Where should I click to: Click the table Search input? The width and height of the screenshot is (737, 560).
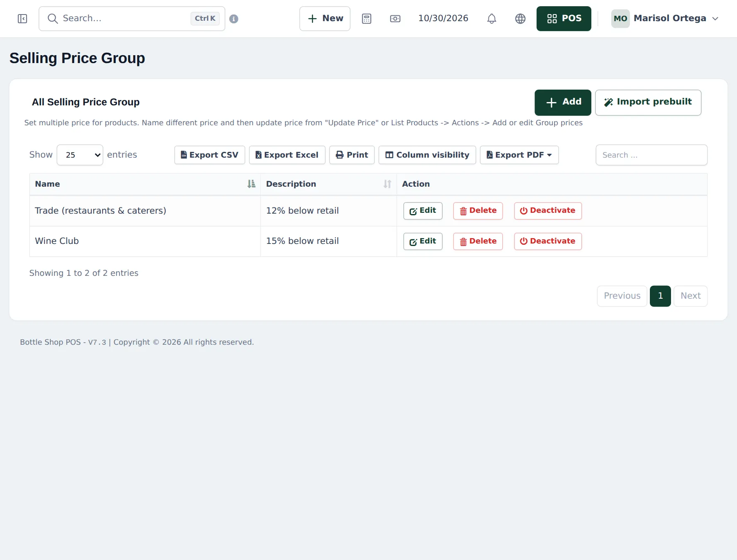652,155
